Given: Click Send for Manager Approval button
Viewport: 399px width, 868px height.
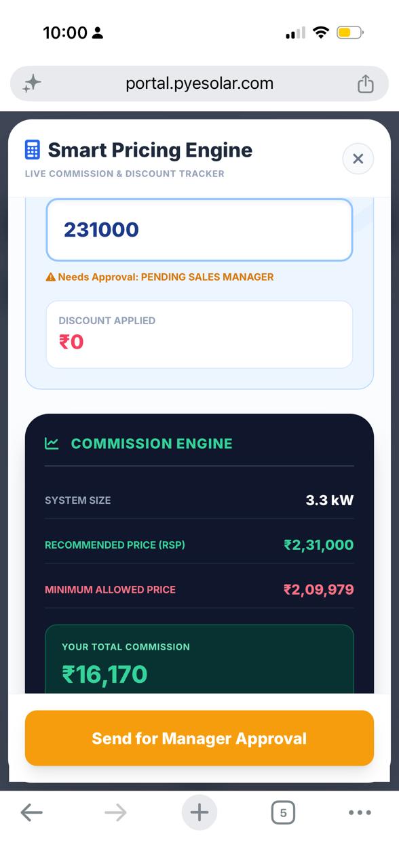Looking at the screenshot, I should click(x=199, y=738).
